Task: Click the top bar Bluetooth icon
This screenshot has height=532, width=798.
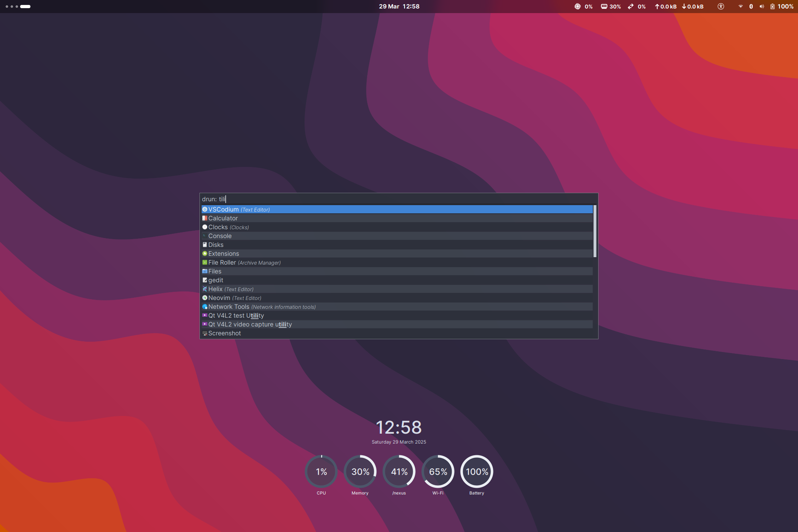Action: (751, 6)
